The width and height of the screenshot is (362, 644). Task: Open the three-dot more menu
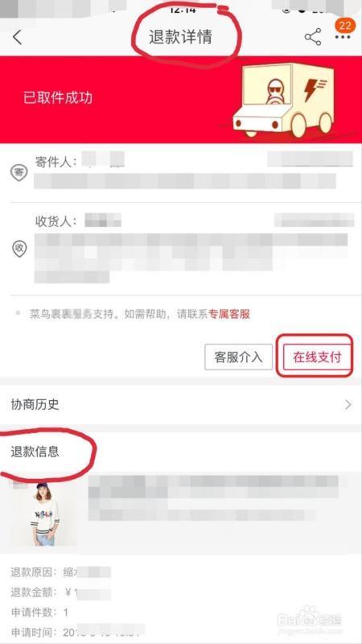[x=343, y=37]
